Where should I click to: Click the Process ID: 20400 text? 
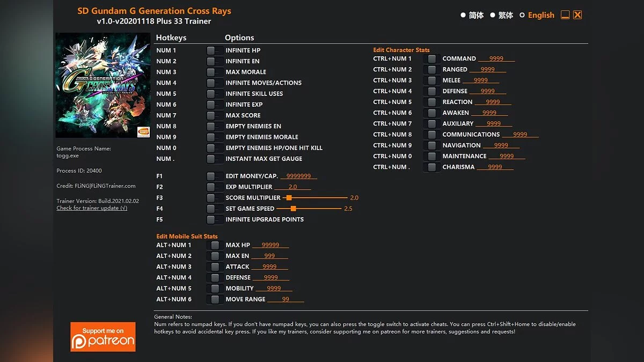tap(79, 171)
